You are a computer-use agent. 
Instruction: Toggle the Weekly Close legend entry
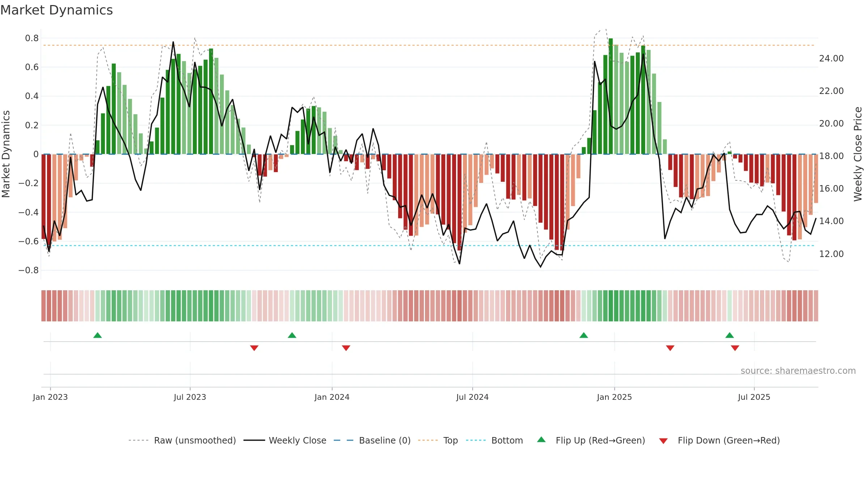[285, 440]
